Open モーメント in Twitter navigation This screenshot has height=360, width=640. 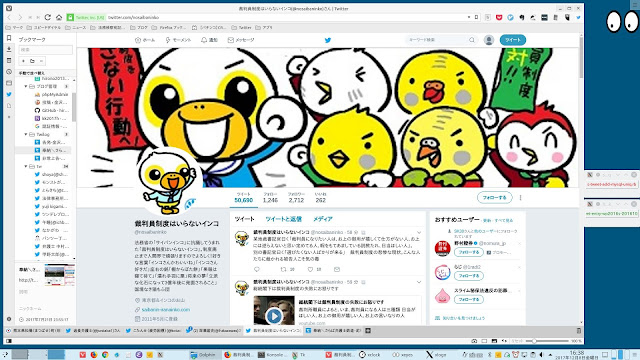(x=178, y=40)
